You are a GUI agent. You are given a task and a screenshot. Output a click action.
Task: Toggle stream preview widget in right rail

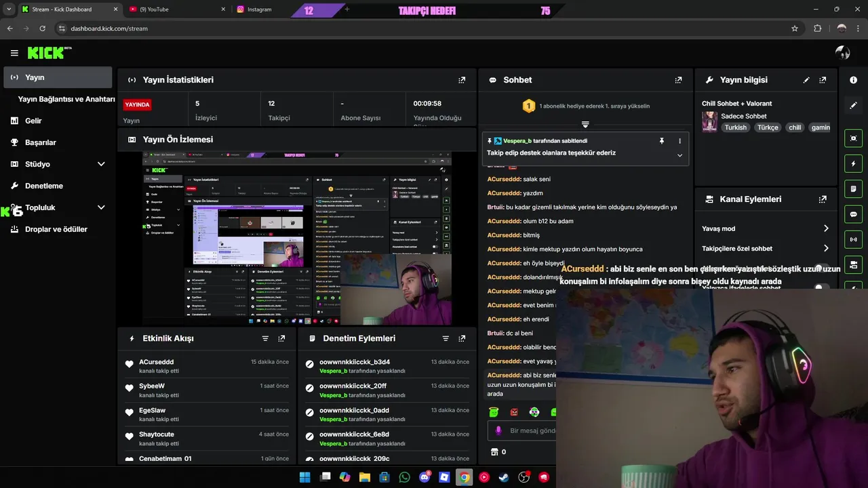point(853,138)
